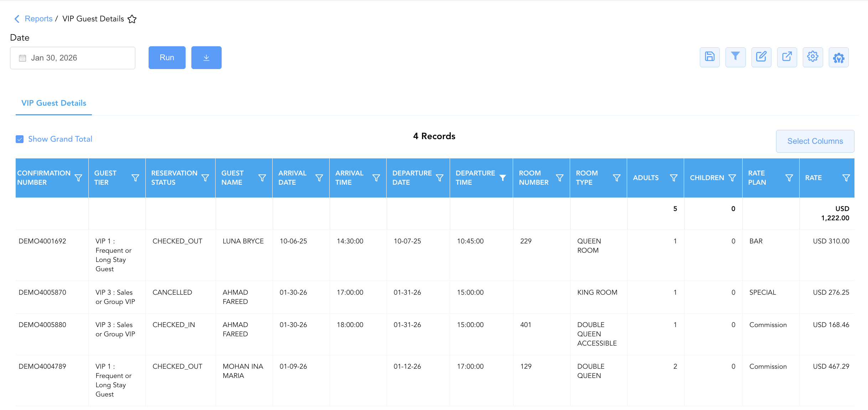Image resolution: width=868 pixels, height=410 pixels.
Task: Select the VIP Guest Details tab
Action: (54, 103)
